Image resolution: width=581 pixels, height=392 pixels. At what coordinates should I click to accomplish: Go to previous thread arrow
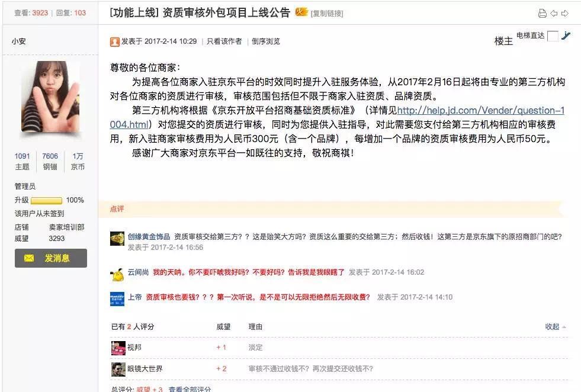tap(554, 14)
